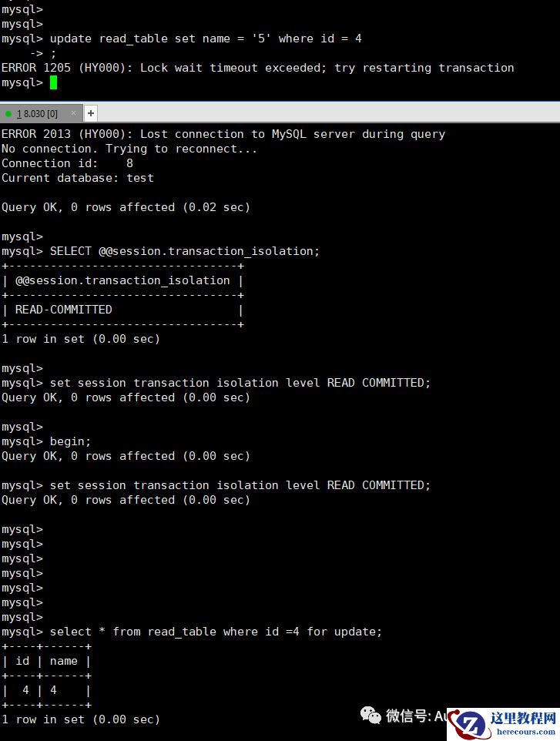Click the ERROR 2013 lost connection line

tap(223, 134)
